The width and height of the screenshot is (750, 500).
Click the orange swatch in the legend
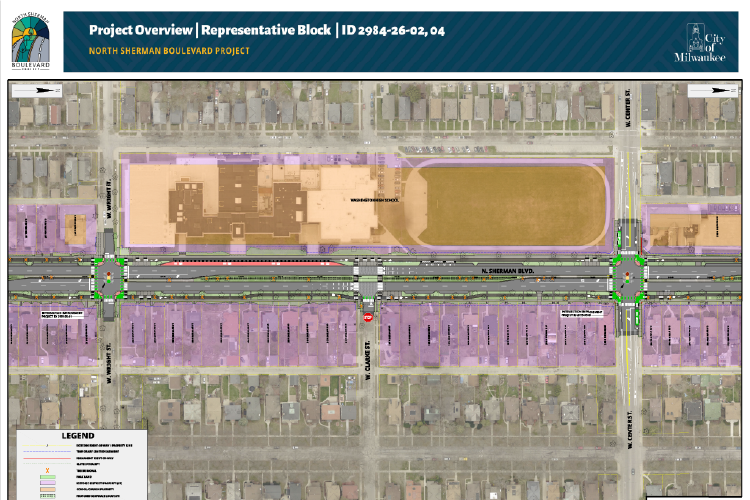pyautogui.click(x=47, y=489)
